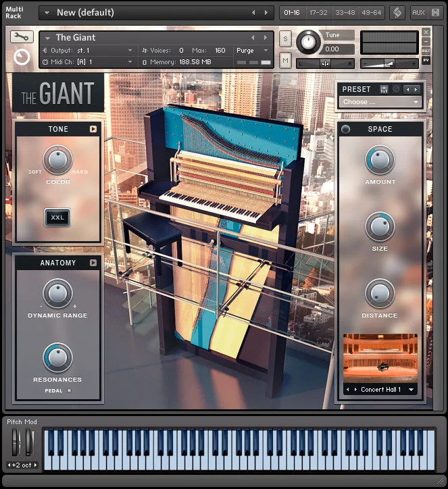The width and height of the screenshot is (448, 489).
Task: Go to next multi in New (default)
Action: pyautogui.click(x=266, y=12)
